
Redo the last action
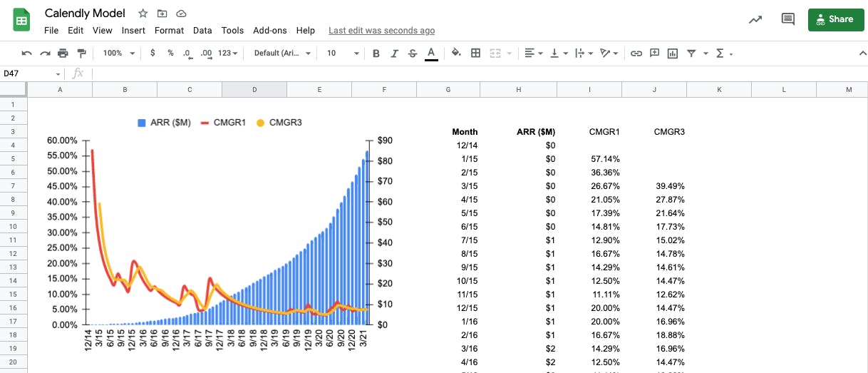(x=45, y=53)
